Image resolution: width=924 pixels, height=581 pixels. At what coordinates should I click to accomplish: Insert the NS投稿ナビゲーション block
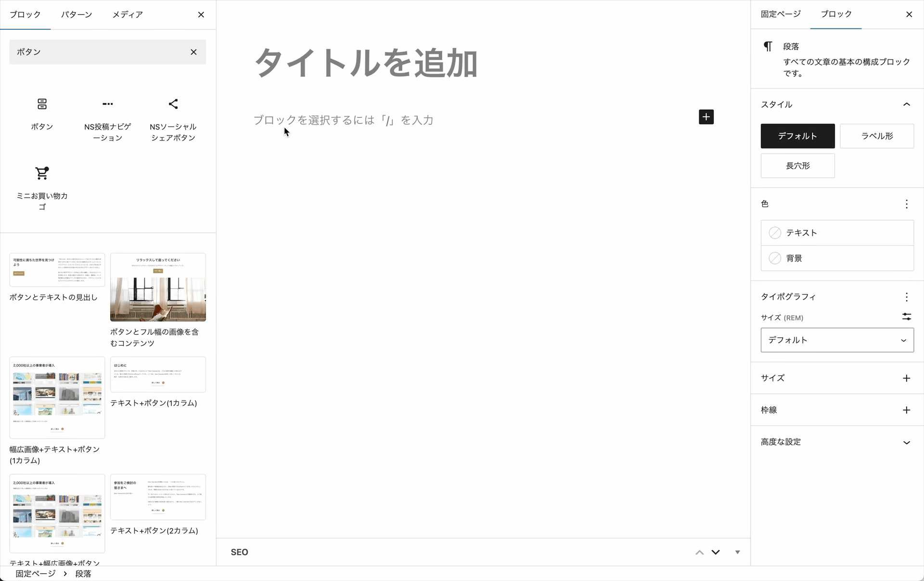click(x=107, y=115)
